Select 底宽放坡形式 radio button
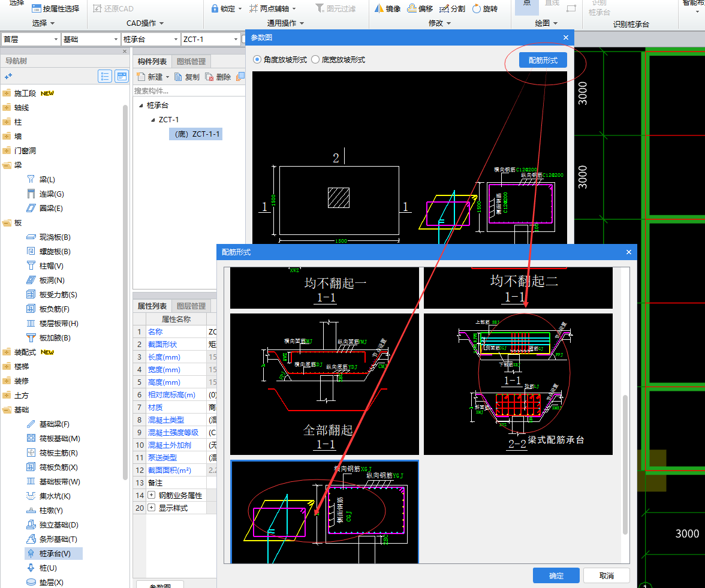Screen dimensions: 705x588 pyautogui.click(x=315, y=59)
